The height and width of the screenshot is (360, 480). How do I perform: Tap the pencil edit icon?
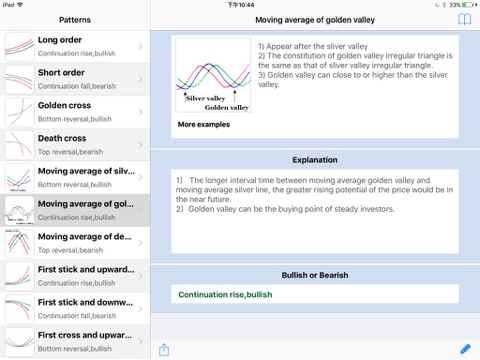[465, 349]
